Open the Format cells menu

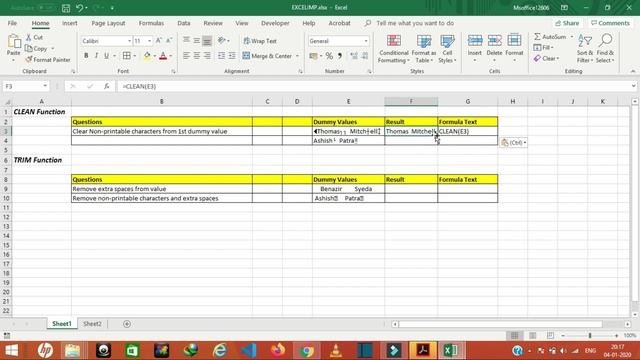coord(514,48)
